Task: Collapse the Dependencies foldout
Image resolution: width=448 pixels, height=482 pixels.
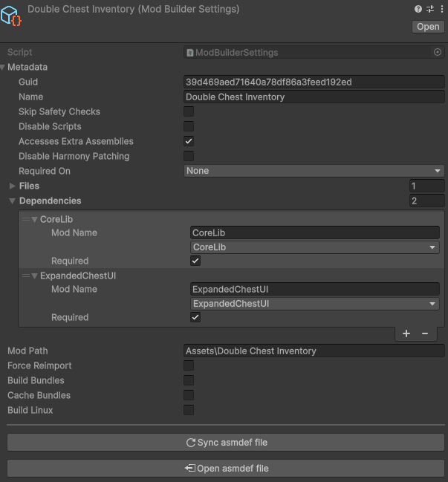Action: coord(13,201)
